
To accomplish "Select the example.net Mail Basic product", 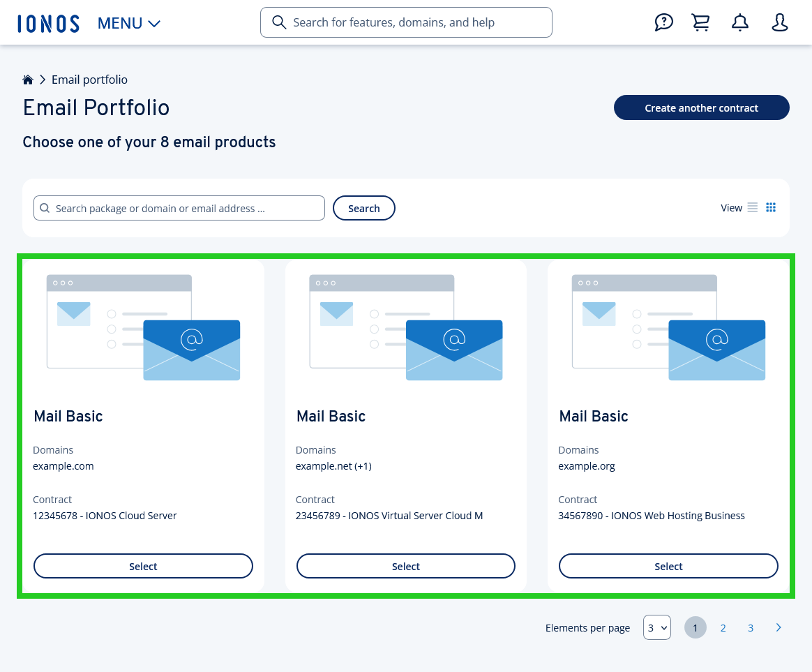I will [406, 566].
